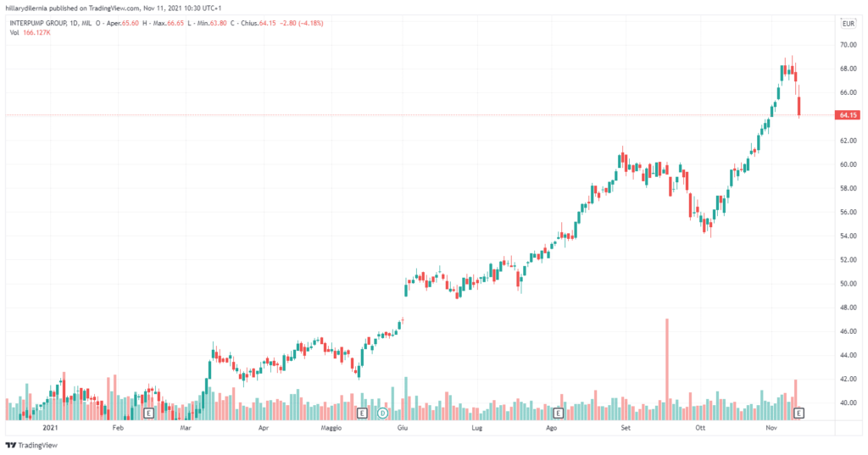The height and width of the screenshot is (455, 868).
Task: Click the Giu label on the time axis
Action: click(x=402, y=430)
